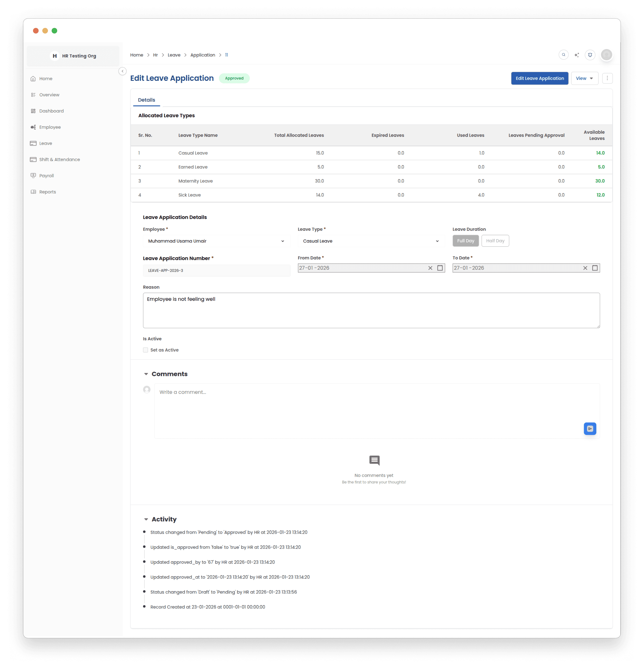This screenshot has width=644, height=666.
Task: Collapse the Comments section
Action: click(146, 374)
